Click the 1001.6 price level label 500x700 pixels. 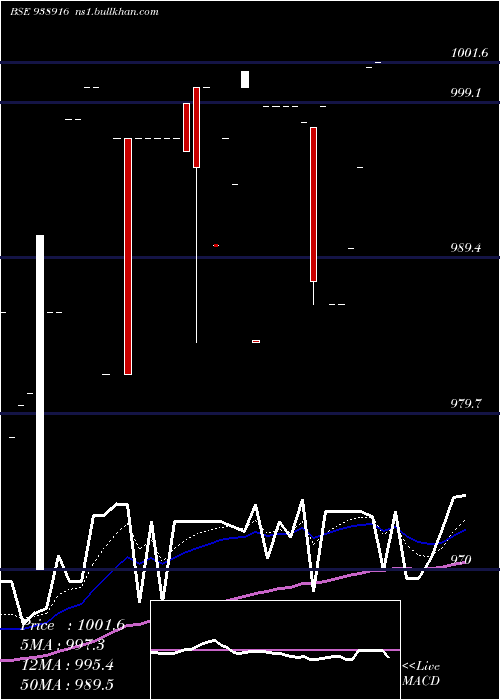[x=469, y=53]
